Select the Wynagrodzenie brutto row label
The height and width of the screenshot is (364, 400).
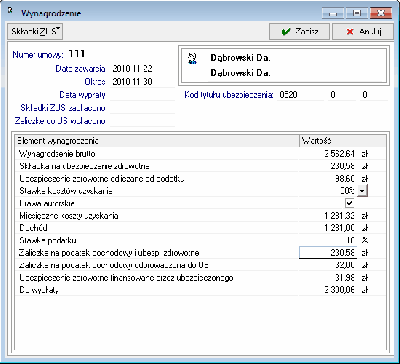coord(57,154)
